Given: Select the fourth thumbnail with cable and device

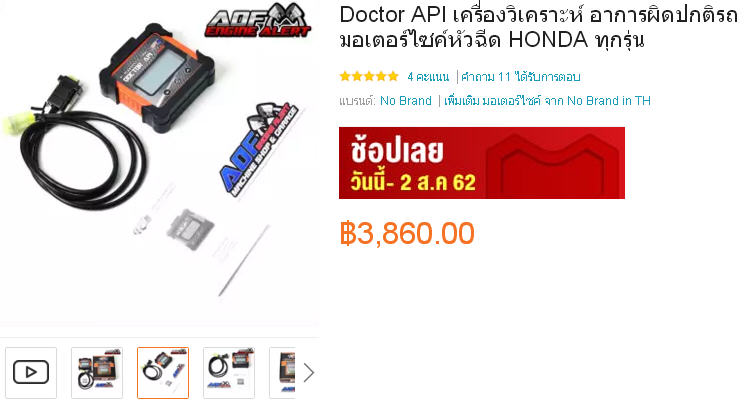Looking at the screenshot, I should (229, 373).
